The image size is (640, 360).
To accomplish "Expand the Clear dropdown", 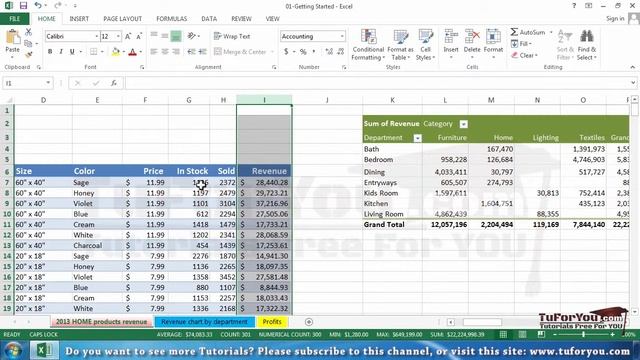I will (x=536, y=56).
